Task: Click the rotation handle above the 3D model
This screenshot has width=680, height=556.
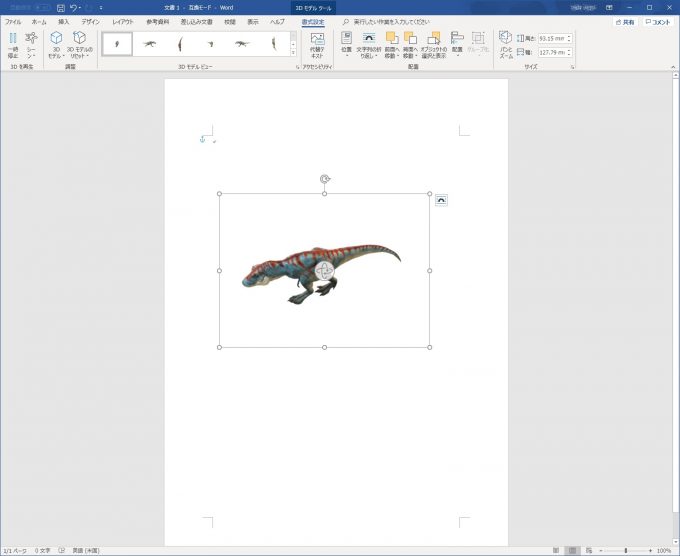Action: click(x=325, y=179)
